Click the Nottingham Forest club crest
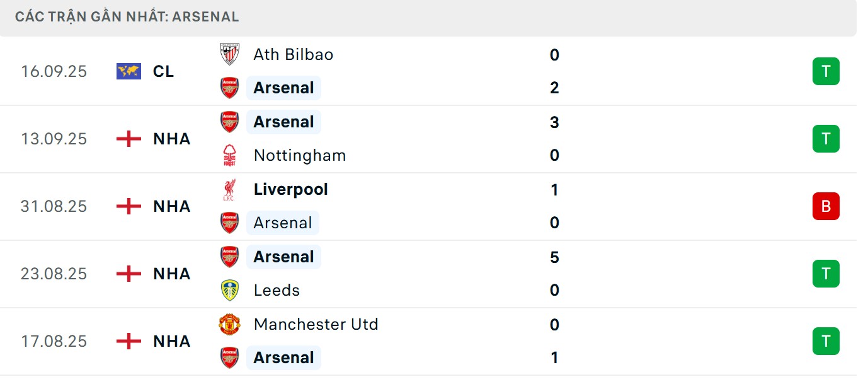 click(229, 155)
